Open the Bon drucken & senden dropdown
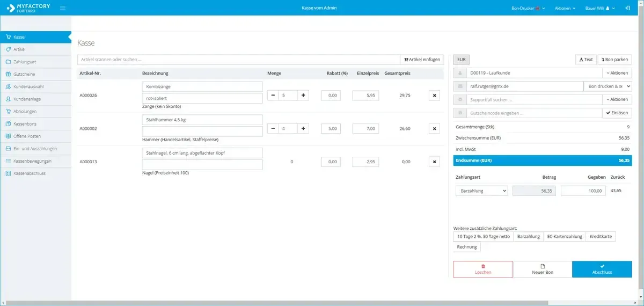 pyautogui.click(x=608, y=86)
